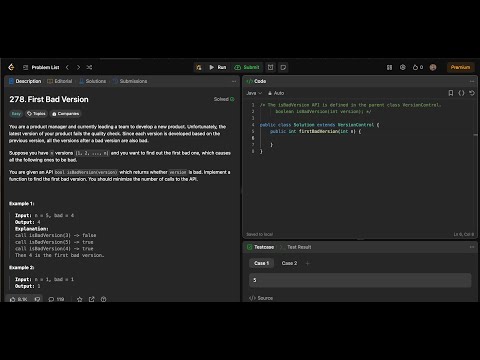Viewport: 480px width, 360px height.
Task: Switch to the Testcase tab
Action: pyautogui.click(x=260, y=247)
